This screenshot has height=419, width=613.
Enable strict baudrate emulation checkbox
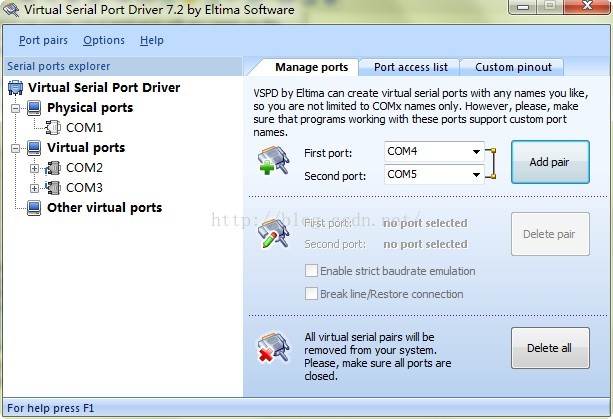click(x=311, y=270)
